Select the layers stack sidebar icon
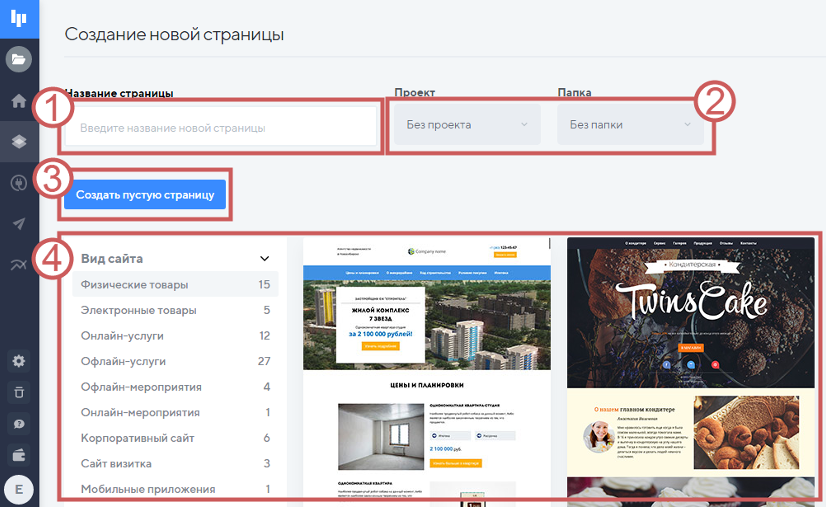 [x=19, y=142]
